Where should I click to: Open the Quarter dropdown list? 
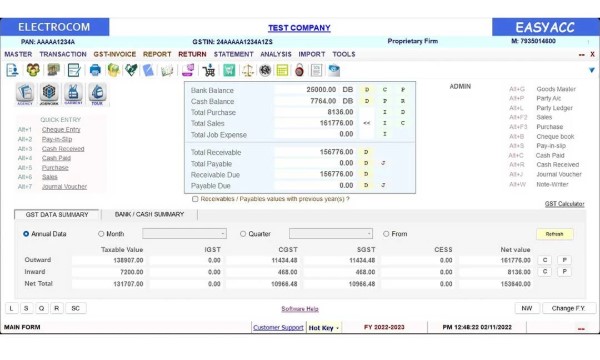tap(331, 234)
